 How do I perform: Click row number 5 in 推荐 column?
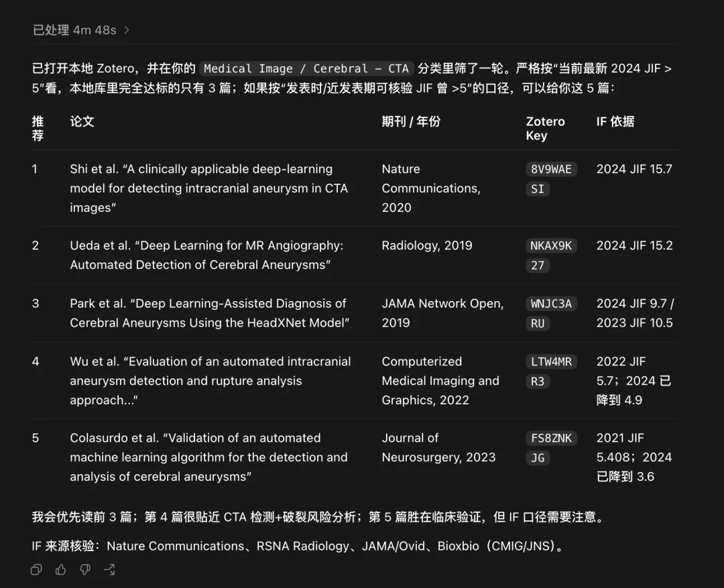click(36, 438)
